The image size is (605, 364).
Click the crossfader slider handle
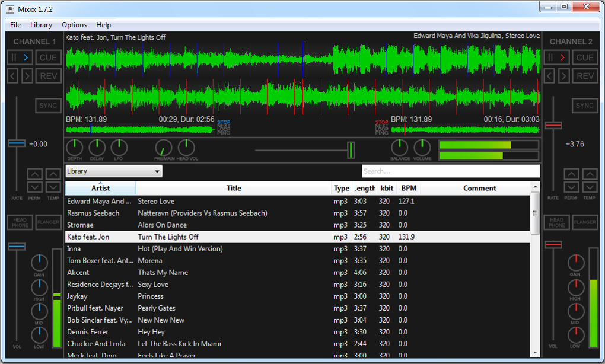351,150
